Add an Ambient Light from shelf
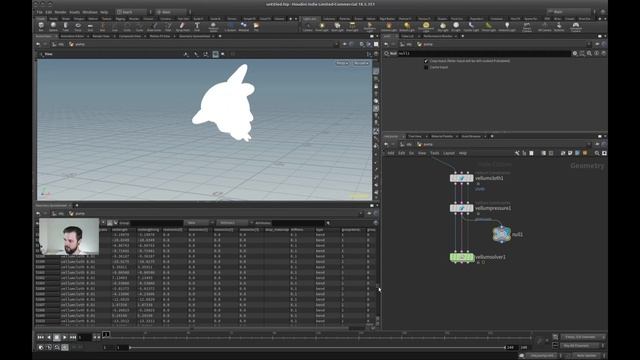 507,27
